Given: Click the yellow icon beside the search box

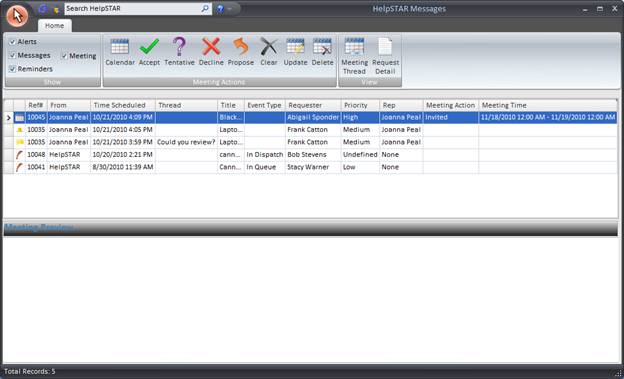Looking at the screenshot, I should tap(56, 9).
